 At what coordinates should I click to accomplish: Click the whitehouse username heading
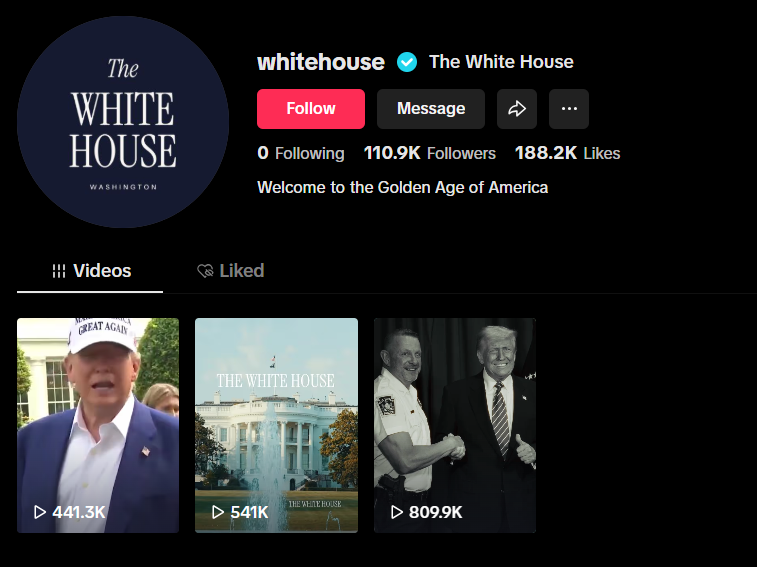coord(321,62)
